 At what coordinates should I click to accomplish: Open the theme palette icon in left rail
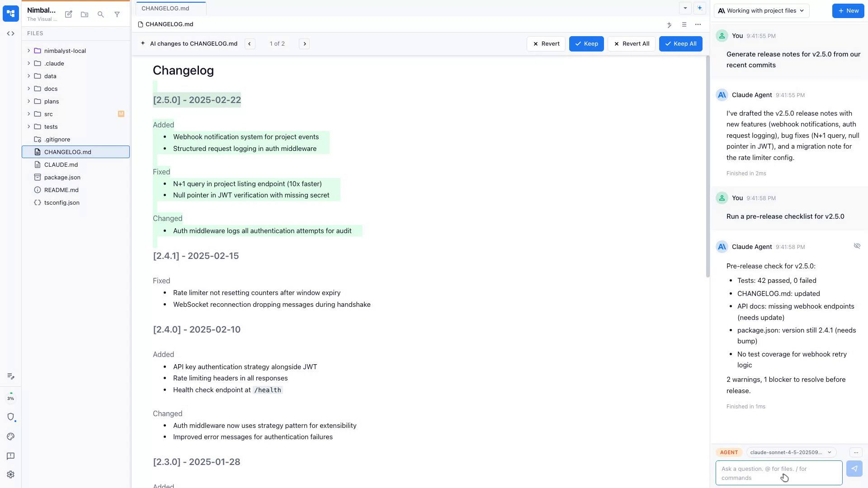coord(11,436)
